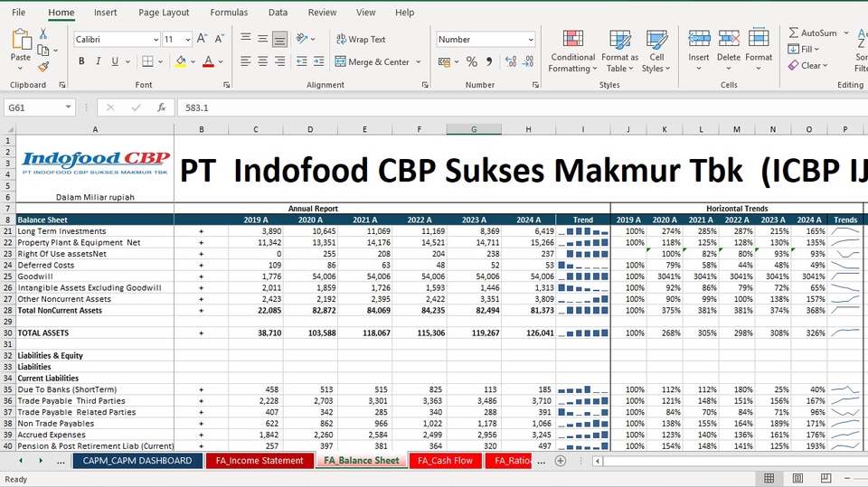Toggle bold formatting
The height and width of the screenshot is (487, 868).
pos(81,61)
